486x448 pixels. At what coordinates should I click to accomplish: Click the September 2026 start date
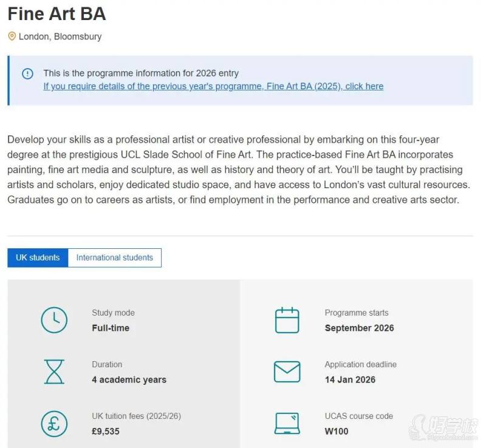(x=359, y=328)
